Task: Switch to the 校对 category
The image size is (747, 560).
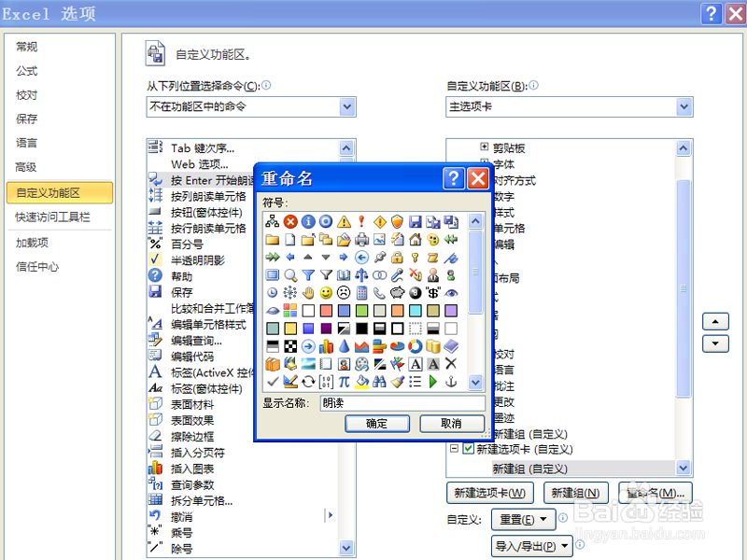Action: pyautogui.click(x=27, y=95)
